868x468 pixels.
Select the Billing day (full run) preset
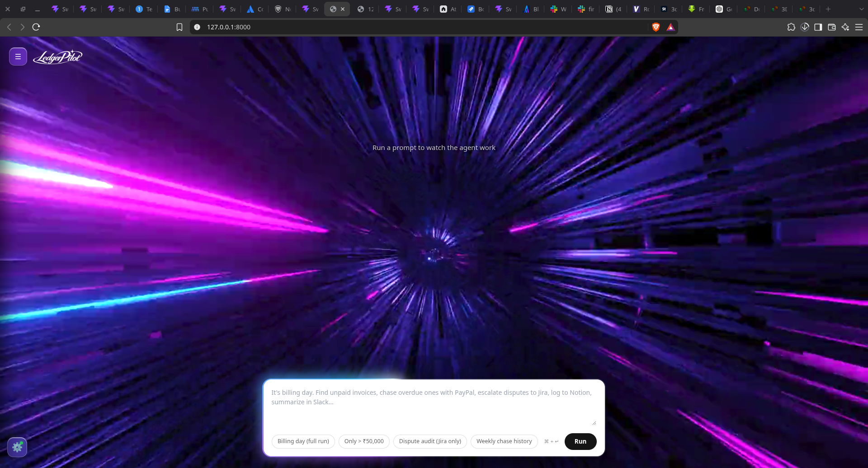pos(303,441)
